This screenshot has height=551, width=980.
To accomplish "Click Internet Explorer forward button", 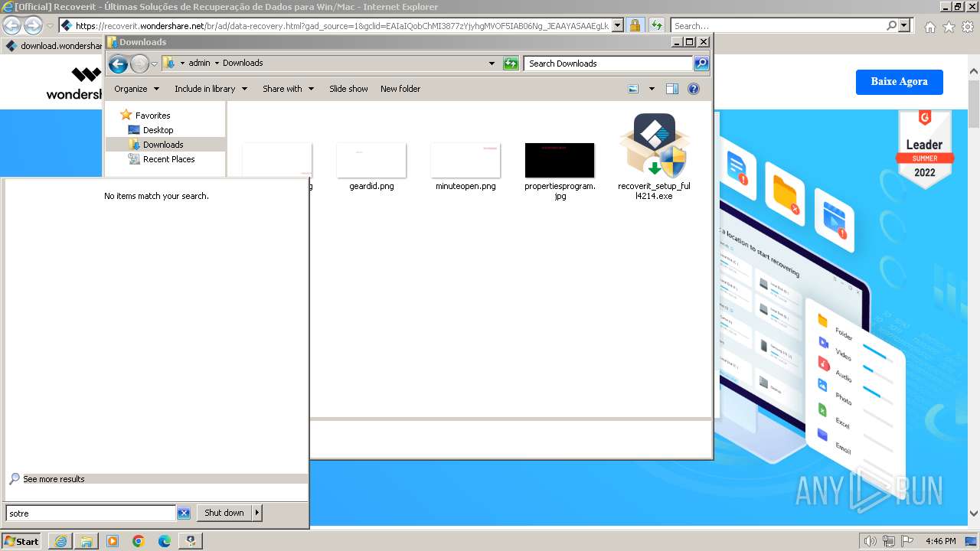I will (33, 25).
